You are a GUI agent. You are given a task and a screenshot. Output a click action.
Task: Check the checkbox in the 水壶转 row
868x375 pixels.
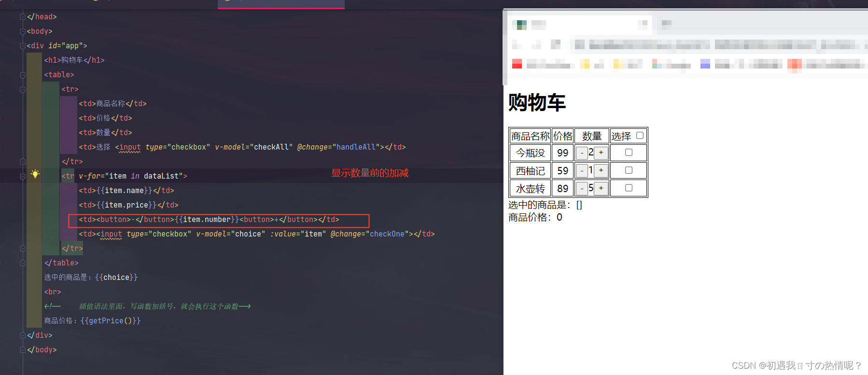pyautogui.click(x=629, y=188)
